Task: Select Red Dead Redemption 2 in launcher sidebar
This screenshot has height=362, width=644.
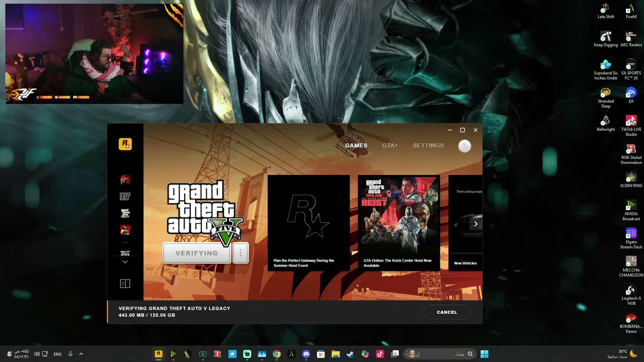Action: pyautogui.click(x=125, y=179)
